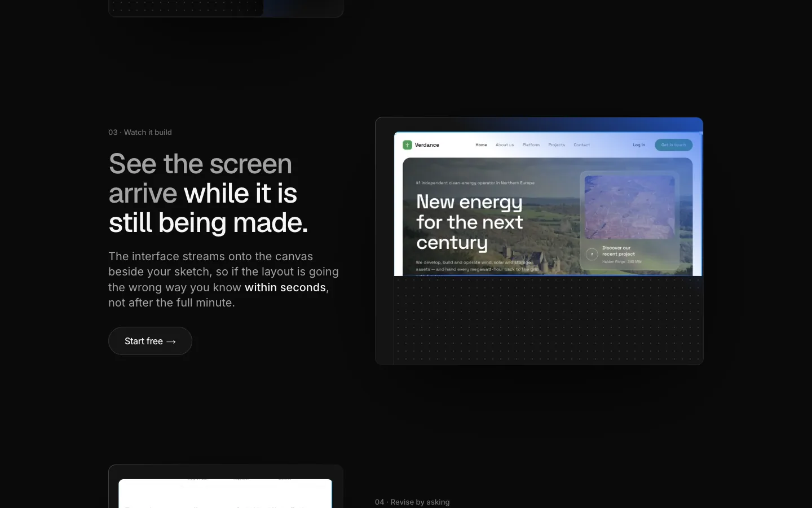812x508 pixels.
Task: Go to Projects in Verdance nav
Action: [557, 145]
